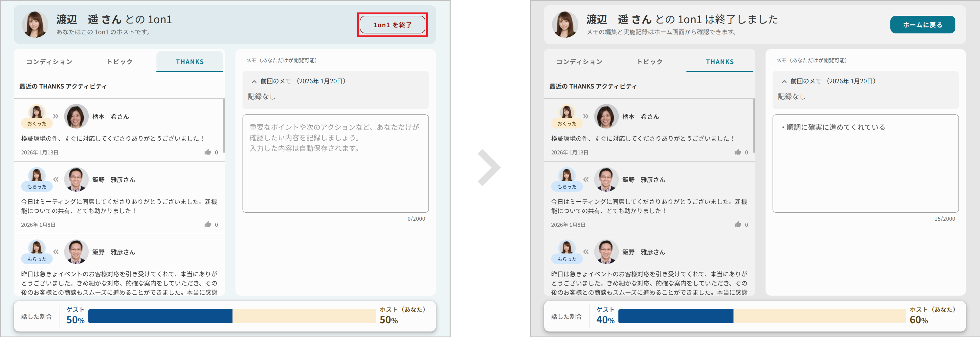Viewport: 980px width, 337px height.
Task: Click the thumbs-up on the right panel's 1月13日 message
Action: (738, 152)
